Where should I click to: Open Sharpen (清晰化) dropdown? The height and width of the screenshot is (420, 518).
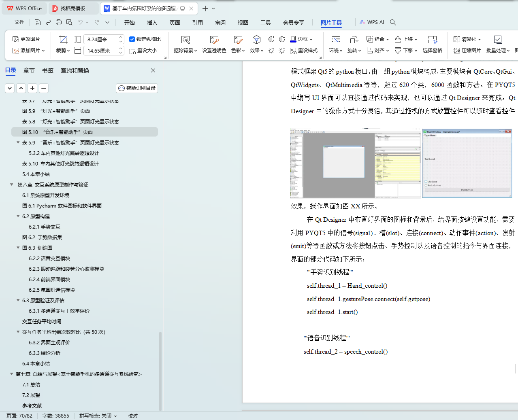467,39
